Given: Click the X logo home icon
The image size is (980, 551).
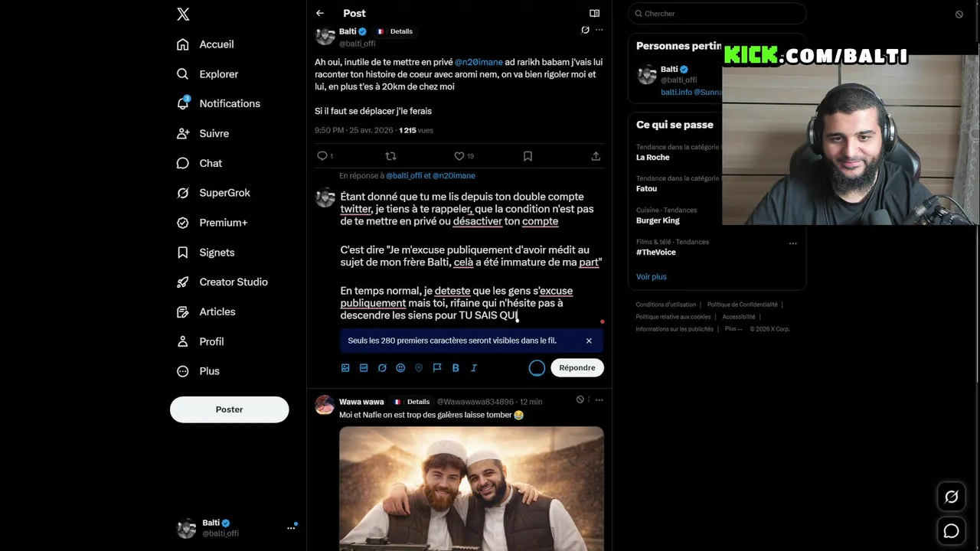Looking at the screenshot, I should coord(183,14).
